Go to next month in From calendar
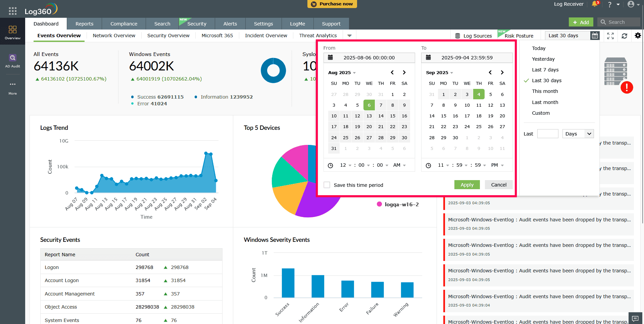The height and width of the screenshot is (324, 644). (x=404, y=72)
